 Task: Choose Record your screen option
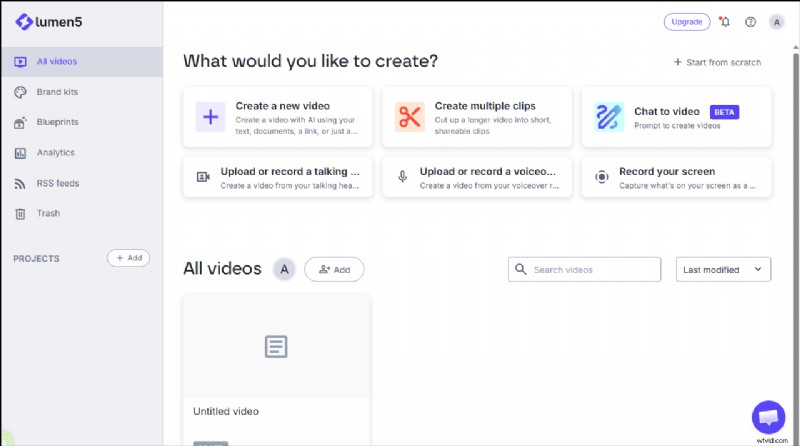(677, 177)
